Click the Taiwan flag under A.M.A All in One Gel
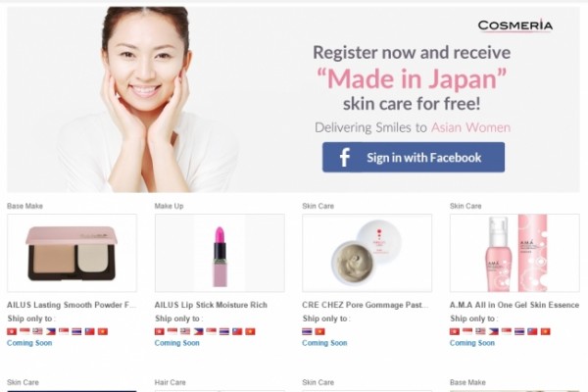Screen dimensions: 588x392 (x=532, y=331)
